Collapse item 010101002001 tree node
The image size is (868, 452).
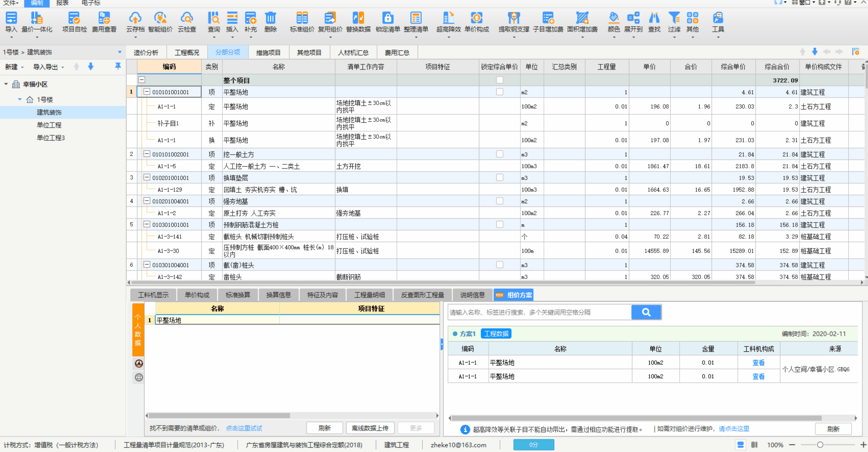147,154
